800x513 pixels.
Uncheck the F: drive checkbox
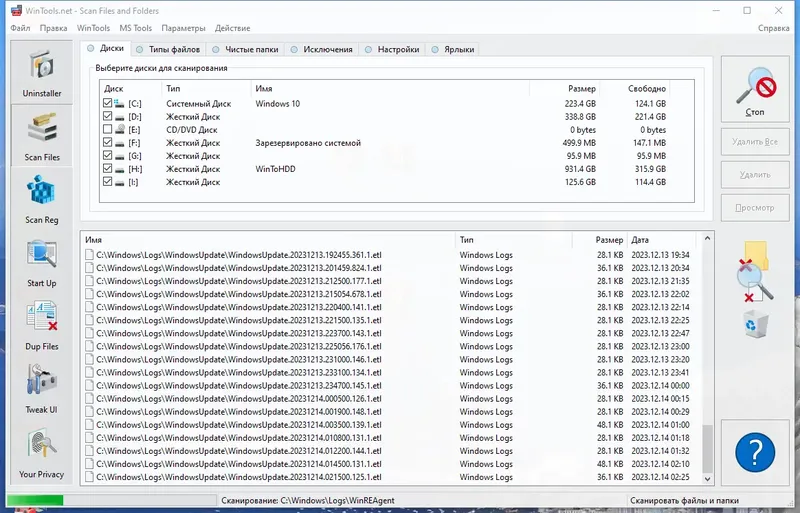(107, 142)
